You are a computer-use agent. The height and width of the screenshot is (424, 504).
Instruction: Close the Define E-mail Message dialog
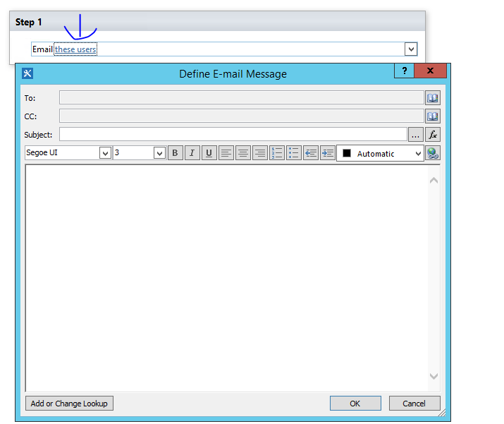click(x=431, y=71)
